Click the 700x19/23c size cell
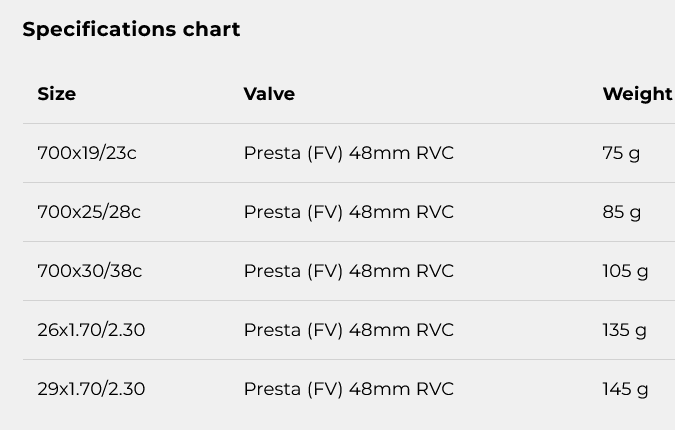 87,153
